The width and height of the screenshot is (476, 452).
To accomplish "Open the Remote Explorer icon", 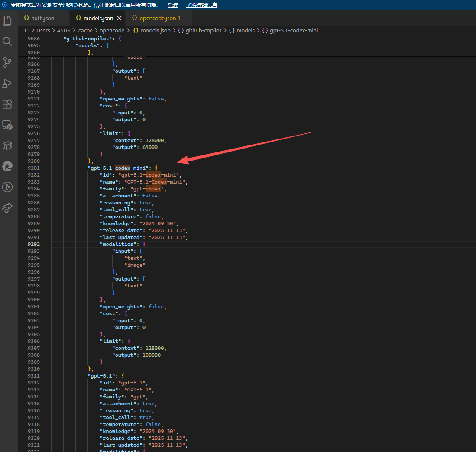I will (7, 125).
